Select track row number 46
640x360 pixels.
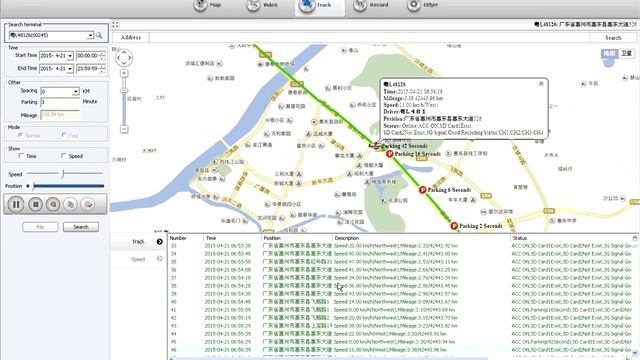(x=400, y=350)
